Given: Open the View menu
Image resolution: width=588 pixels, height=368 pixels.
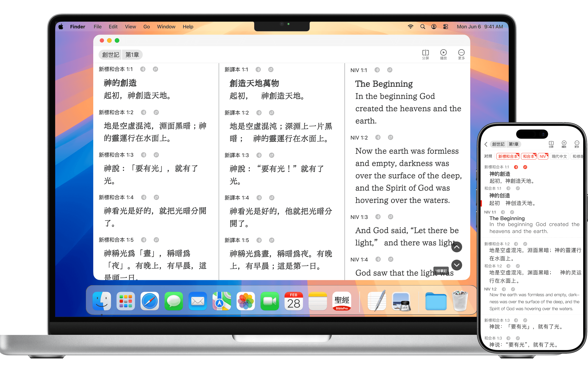Looking at the screenshot, I should coord(130,27).
